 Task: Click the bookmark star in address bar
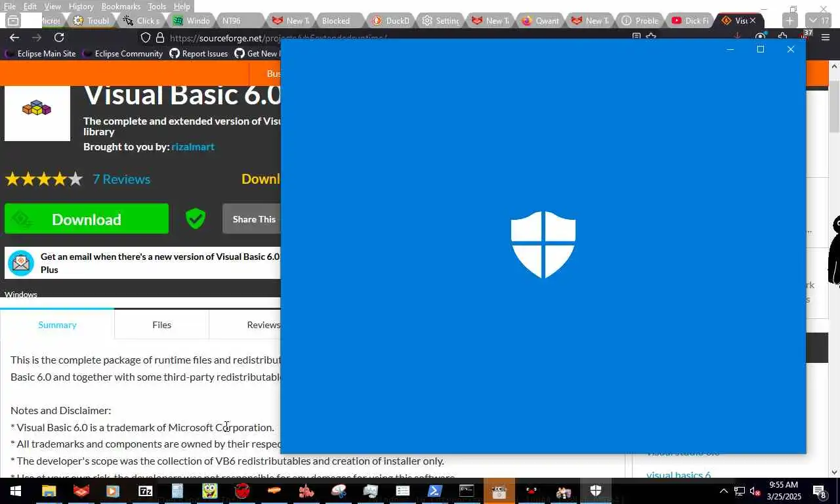click(x=651, y=37)
